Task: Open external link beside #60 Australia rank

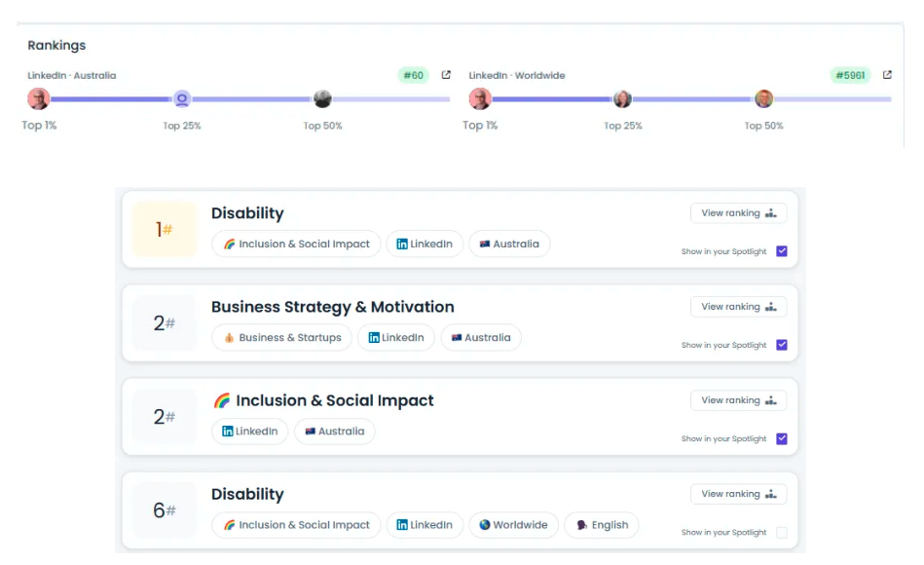Action: [x=446, y=75]
